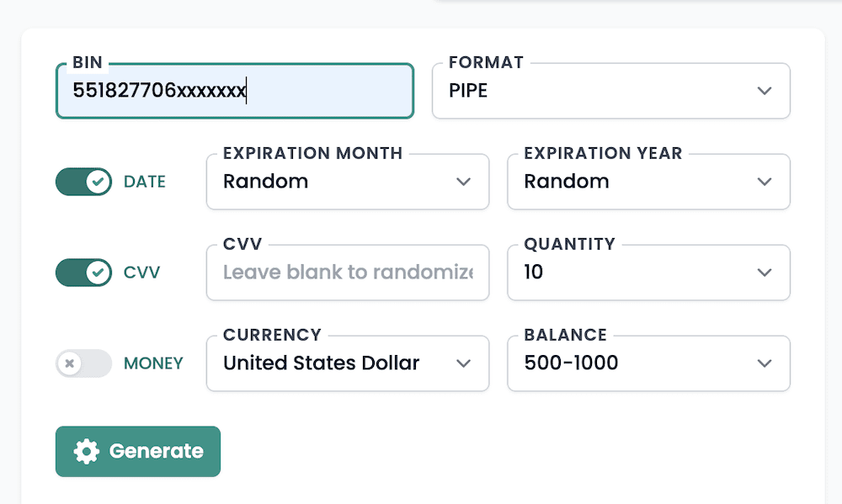Viewport: 842px width, 504px height.
Task: Disable the Date toggle switch
Action: click(x=83, y=182)
